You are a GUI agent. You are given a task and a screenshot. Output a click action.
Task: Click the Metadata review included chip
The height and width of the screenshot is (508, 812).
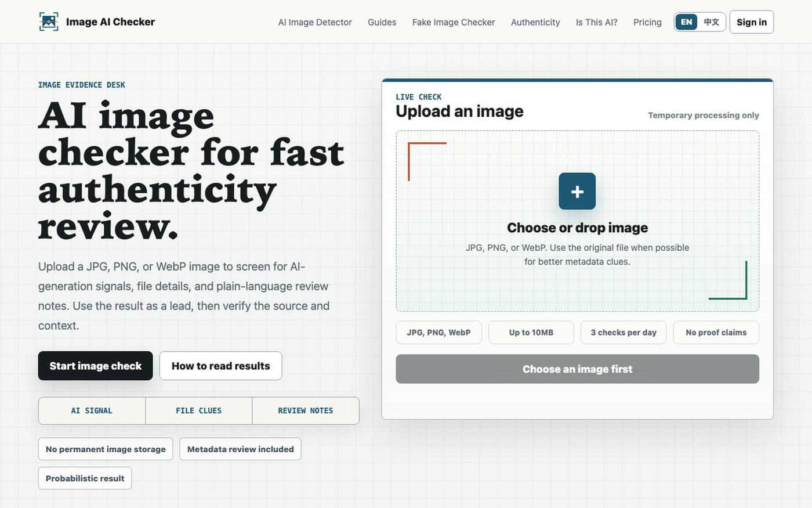(241, 449)
